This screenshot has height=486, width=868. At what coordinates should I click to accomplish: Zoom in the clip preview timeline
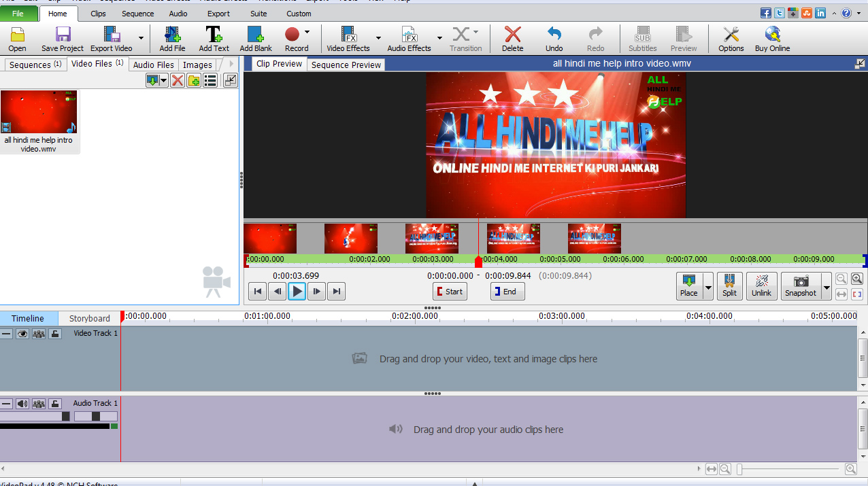click(857, 279)
